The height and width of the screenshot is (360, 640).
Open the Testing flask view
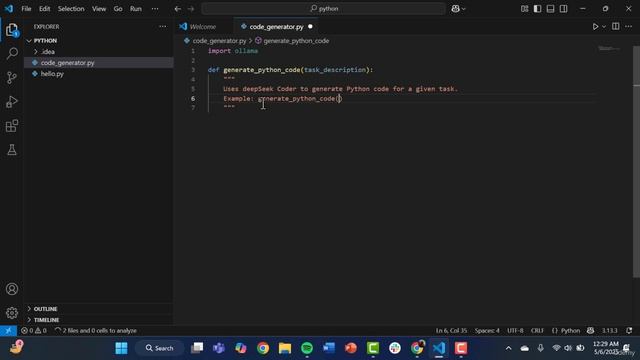(x=12, y=150)
